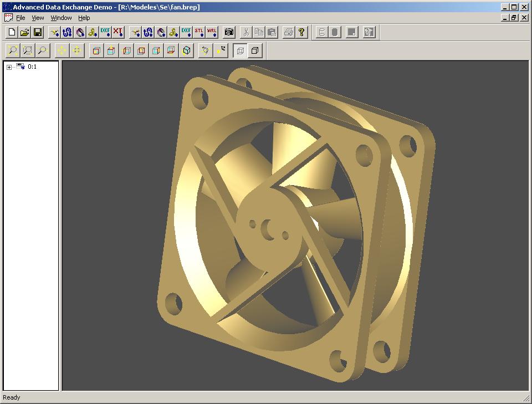The width and height of the screenshot is (532, 404).
Task: Capture the view with the camera icon
Action: tap(229, 32)
